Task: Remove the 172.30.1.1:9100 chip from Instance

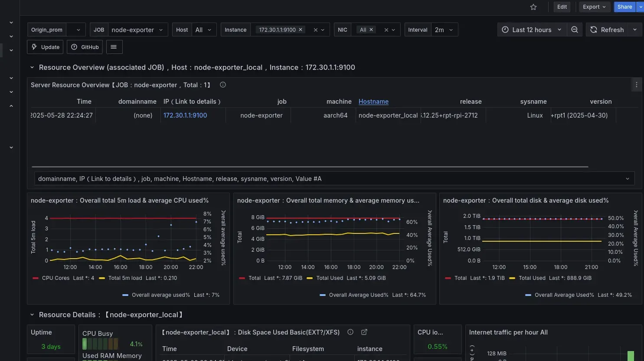Action: (301, 30)
